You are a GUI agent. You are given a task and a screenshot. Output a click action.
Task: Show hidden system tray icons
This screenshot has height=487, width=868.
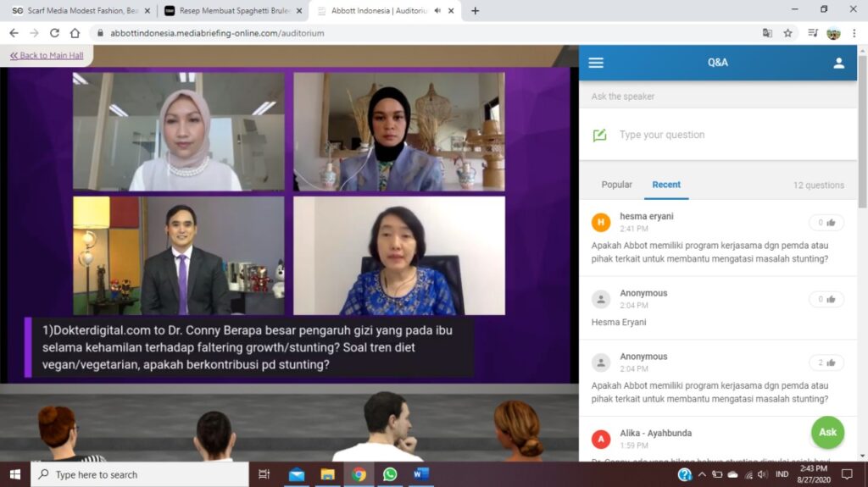tap(702, 474)
